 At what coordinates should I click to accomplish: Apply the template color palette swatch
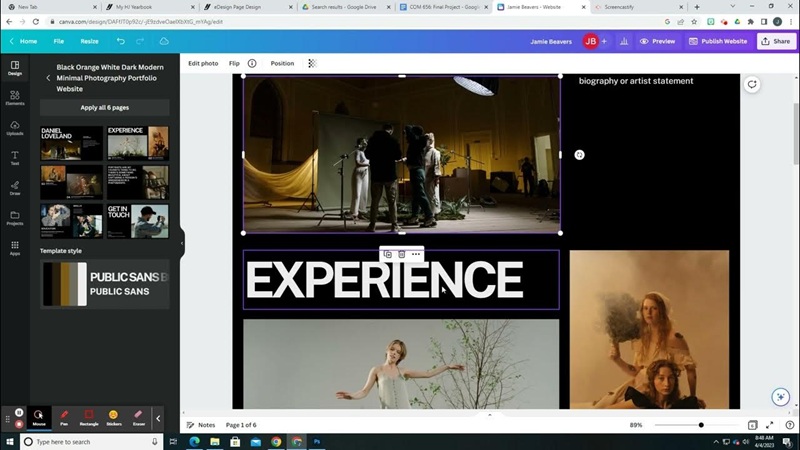[x=65, y=284]
